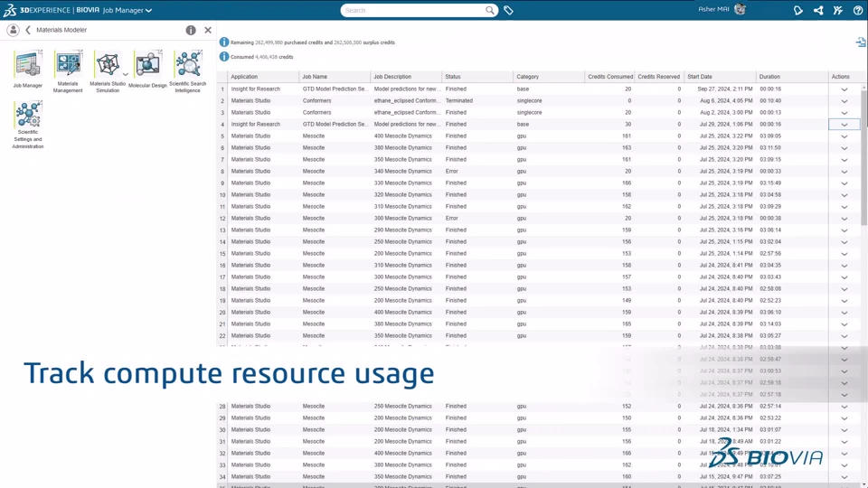
Task: Open the Job Manager app icon
Action: pyautogui.click(x=28, y=64)
